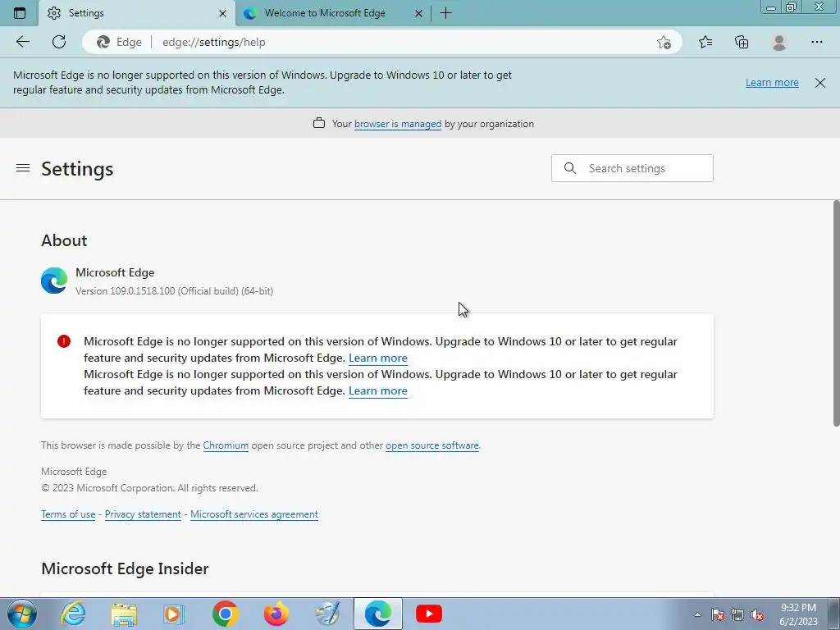Reload page with the refresh icon
840x630 pixels.
59,42
